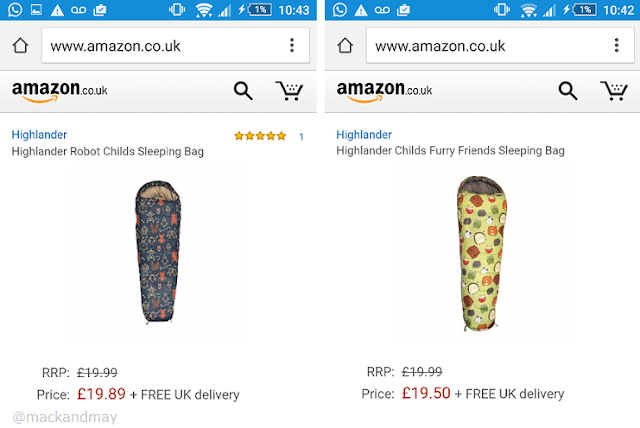
Task: Open Highlander brand link above Furry Friends bag
Action: pyautogui.click(x=364, y=135)
